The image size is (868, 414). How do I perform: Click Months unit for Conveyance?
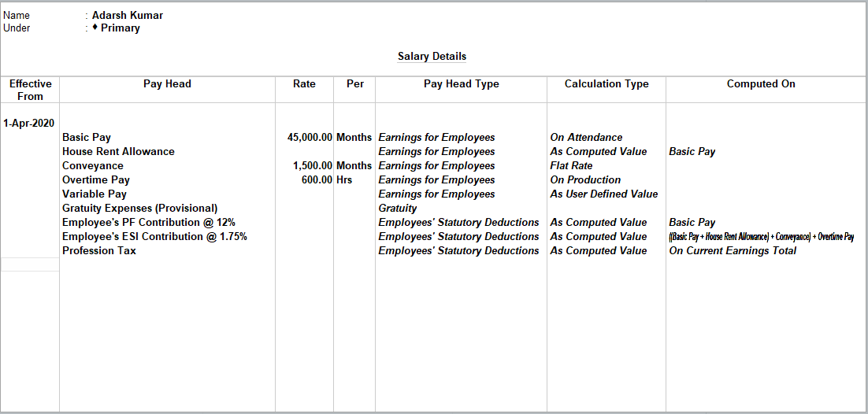[354, 165]
